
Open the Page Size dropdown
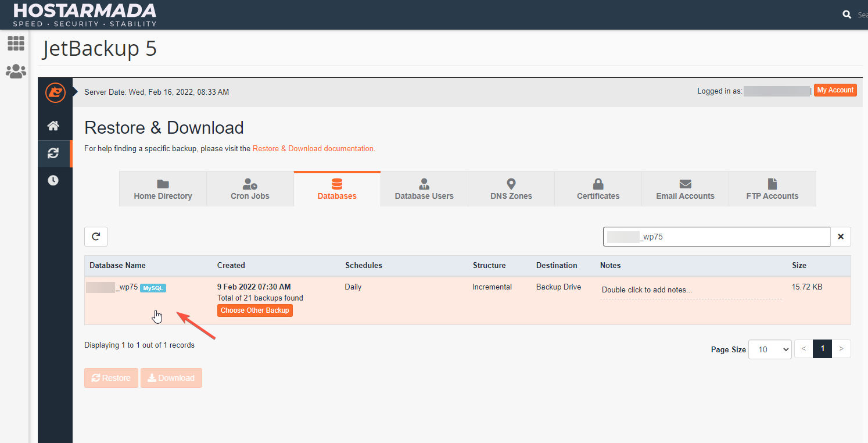pos(770,349)
